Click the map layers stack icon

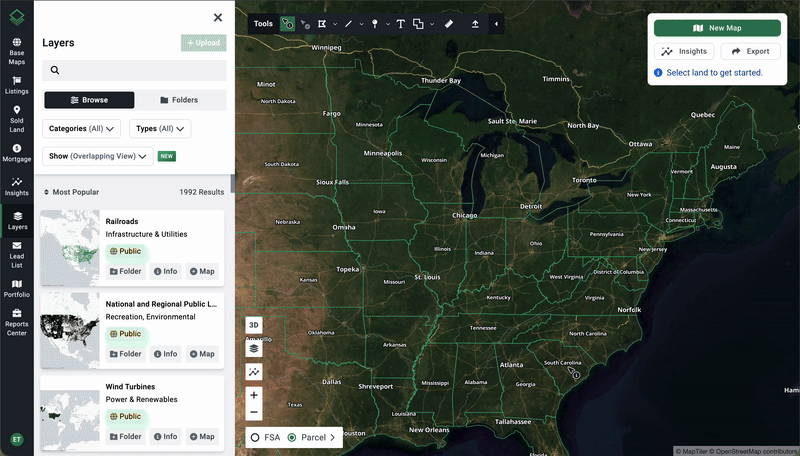(x=254, y=348)
